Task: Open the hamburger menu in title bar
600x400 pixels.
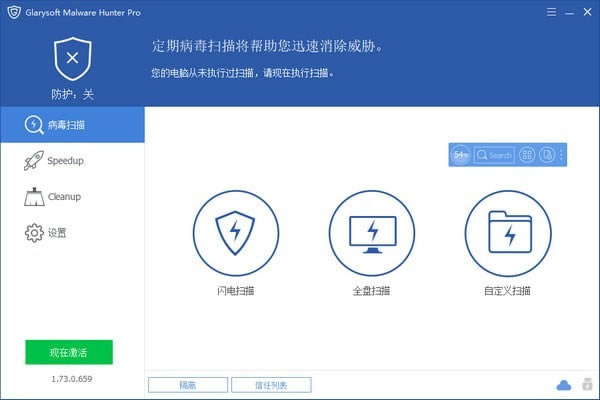Action: [551, 12]
